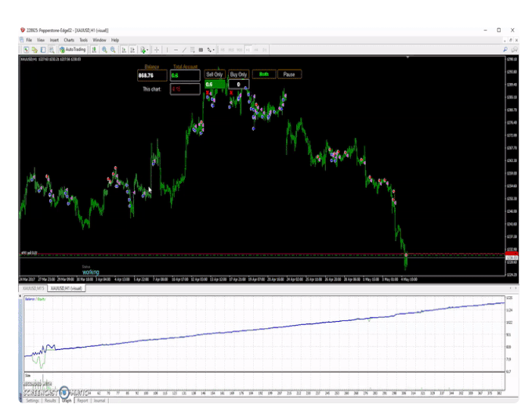Select the Vertical Line tool
Image resolution: width=532 pixels, height=415 pixels.
[167, 50]
